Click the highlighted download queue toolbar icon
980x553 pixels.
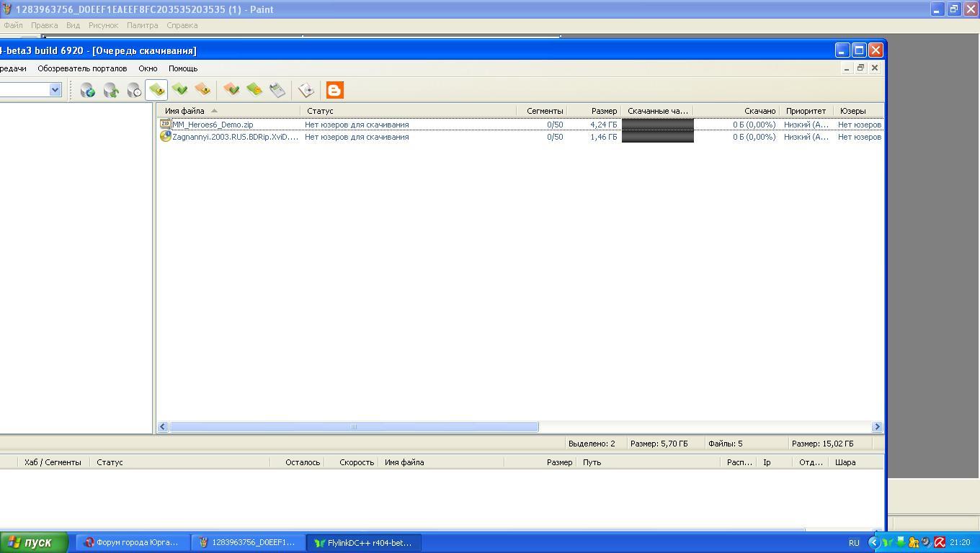156,90
